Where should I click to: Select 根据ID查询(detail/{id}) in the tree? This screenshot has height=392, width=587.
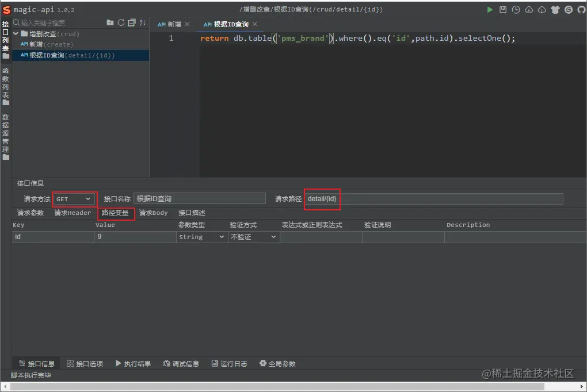coord(68,55)
